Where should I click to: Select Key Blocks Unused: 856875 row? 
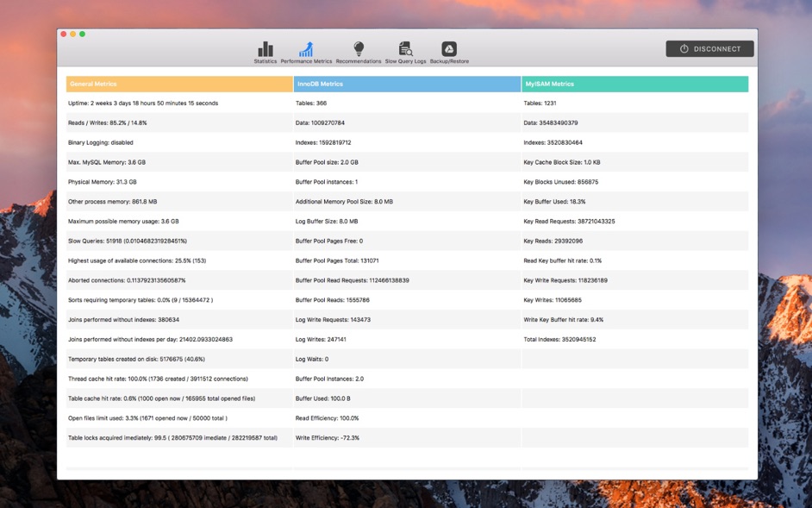click(x=635, y=182)
